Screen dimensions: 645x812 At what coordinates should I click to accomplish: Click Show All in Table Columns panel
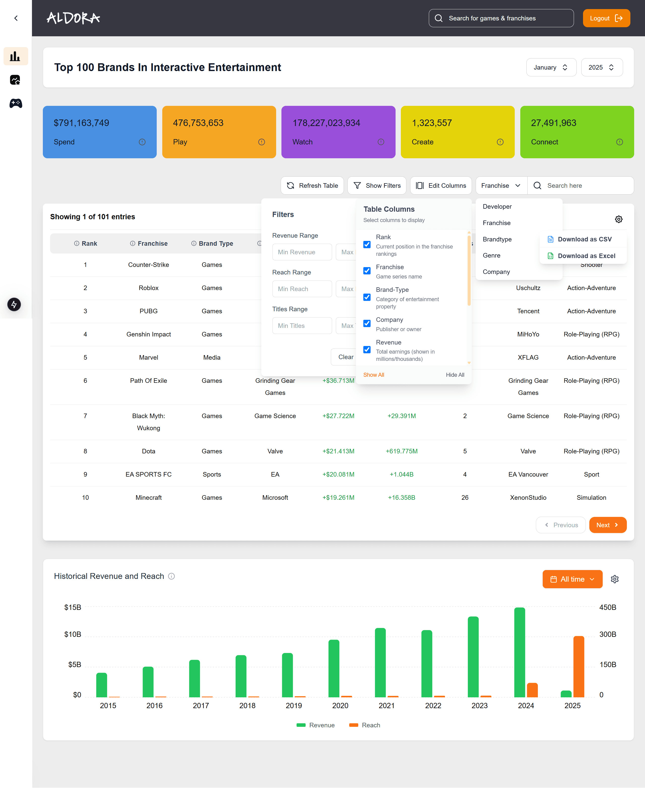pos(373,374)
